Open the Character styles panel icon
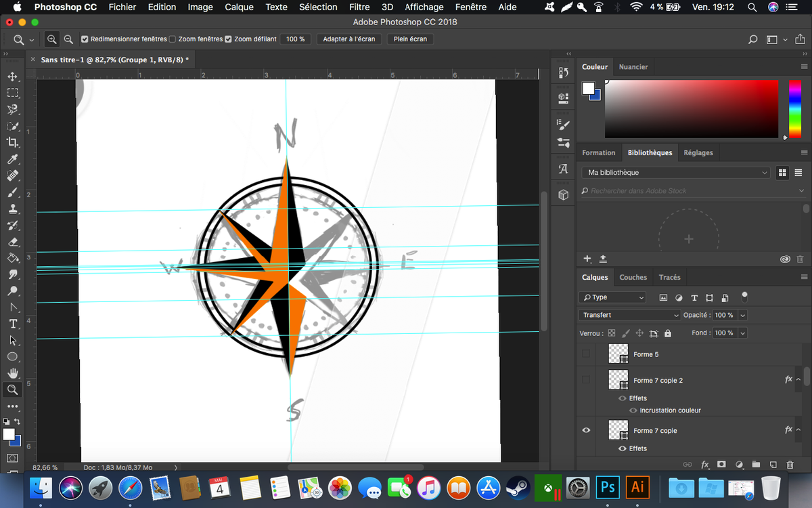 [x=563, y=169]
